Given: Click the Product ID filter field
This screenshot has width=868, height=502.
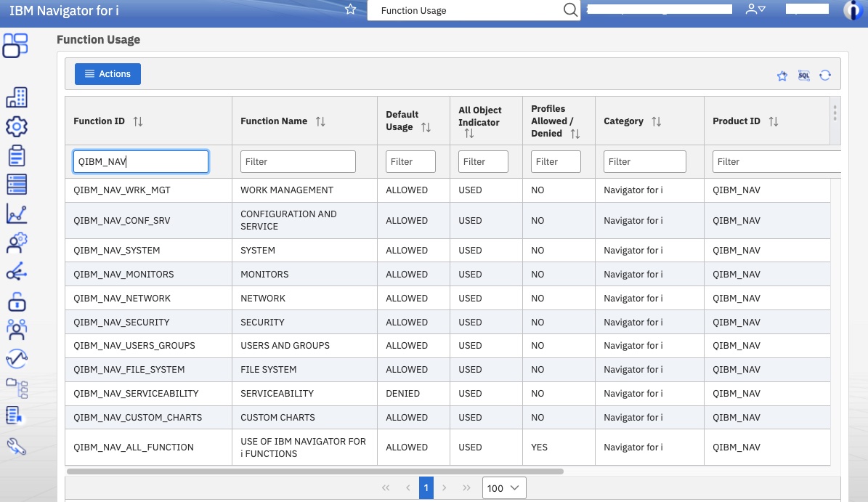Looking at the screenshot, I should tap(776, 161).
